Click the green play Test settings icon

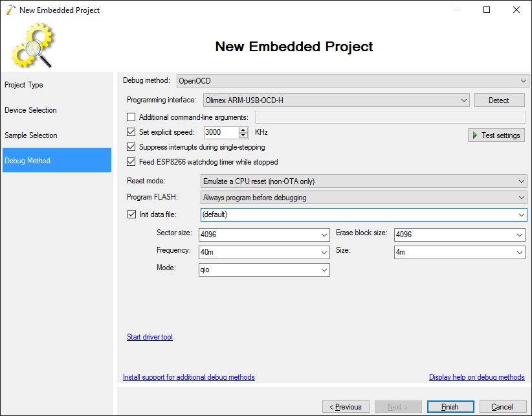474,135
